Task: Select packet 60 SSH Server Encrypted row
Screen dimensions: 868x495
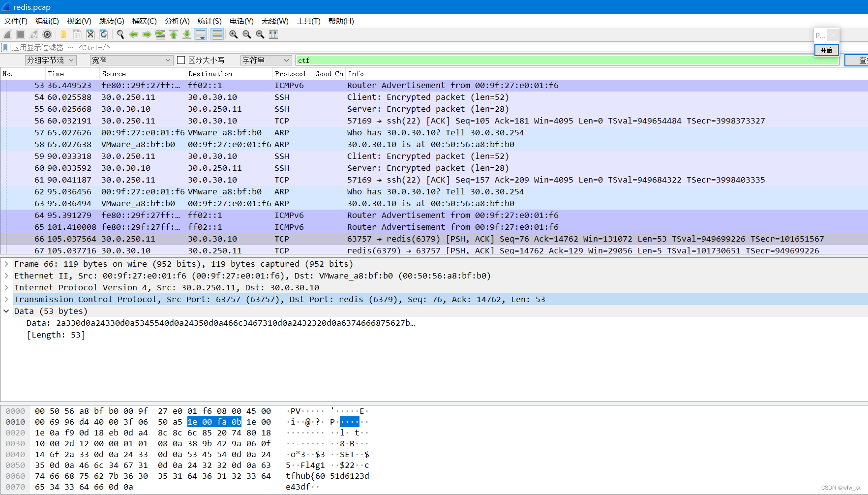Action: 434,168
